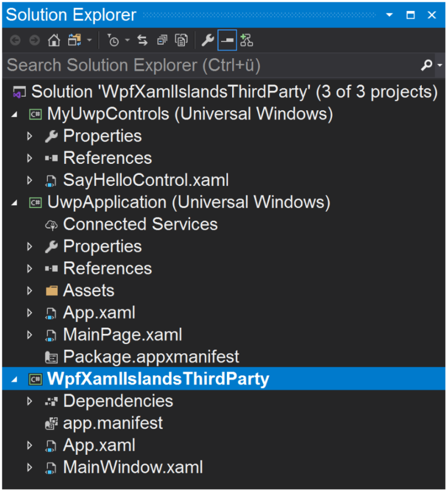Click inside the Search Solution Explorer box
Viewport: 448px width, 492px height.
click(175, 65)
